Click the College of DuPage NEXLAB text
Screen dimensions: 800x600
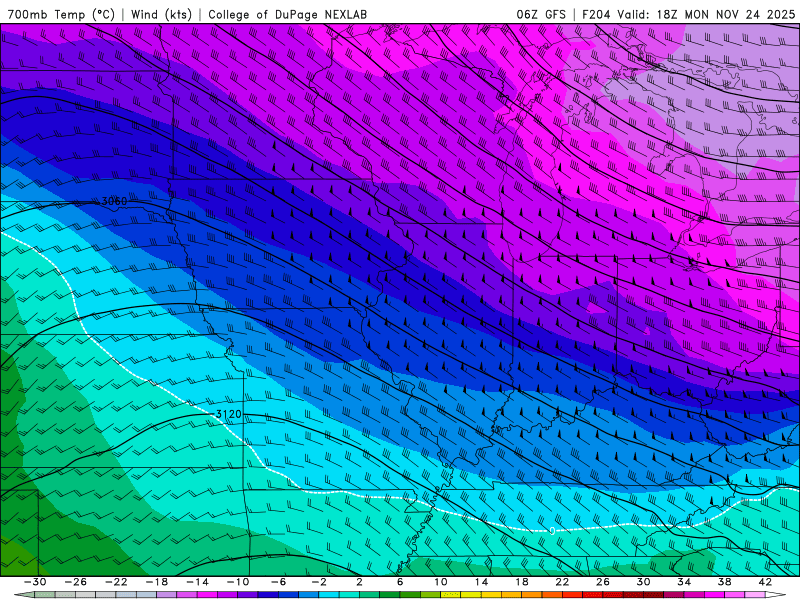point(287,14)
